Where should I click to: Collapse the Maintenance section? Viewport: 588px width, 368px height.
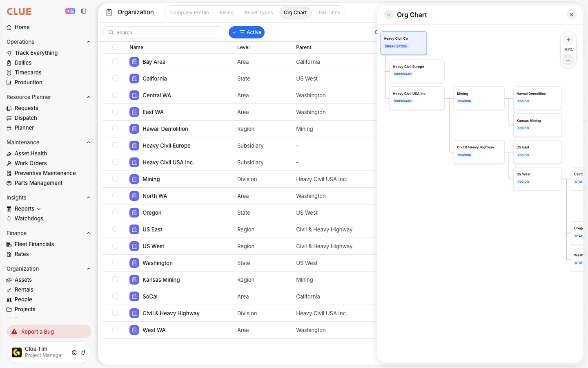89,142
